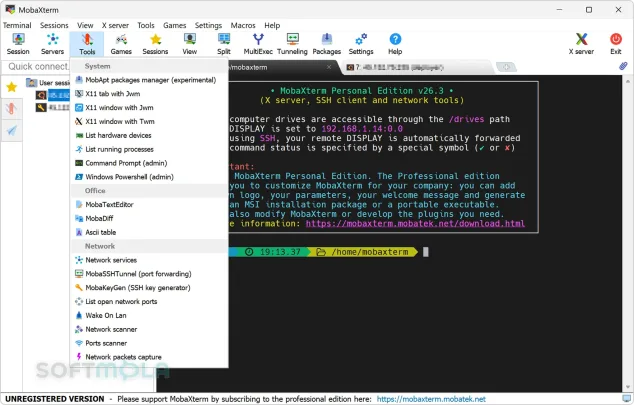Open the Help menu in menu bar

(272, 25)
